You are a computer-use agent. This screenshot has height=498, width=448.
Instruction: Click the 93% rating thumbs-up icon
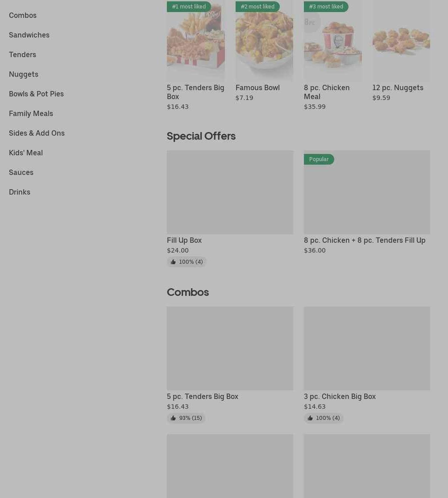coord(173,418)
